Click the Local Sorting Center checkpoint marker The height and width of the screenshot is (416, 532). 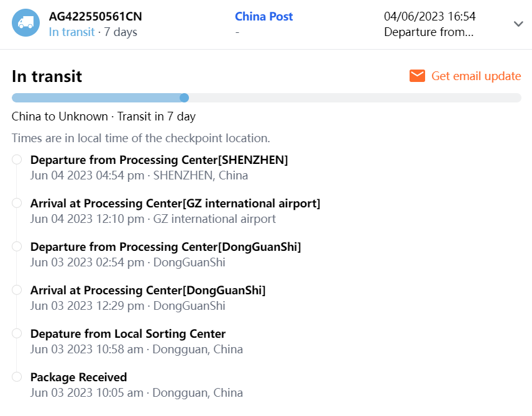(17, 334)
